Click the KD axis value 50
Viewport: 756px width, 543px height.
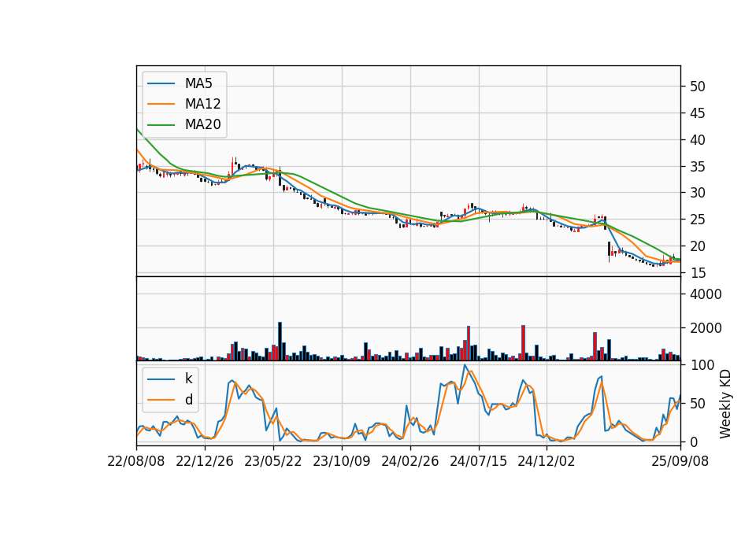pyautogui.click(x=697, y=403)
